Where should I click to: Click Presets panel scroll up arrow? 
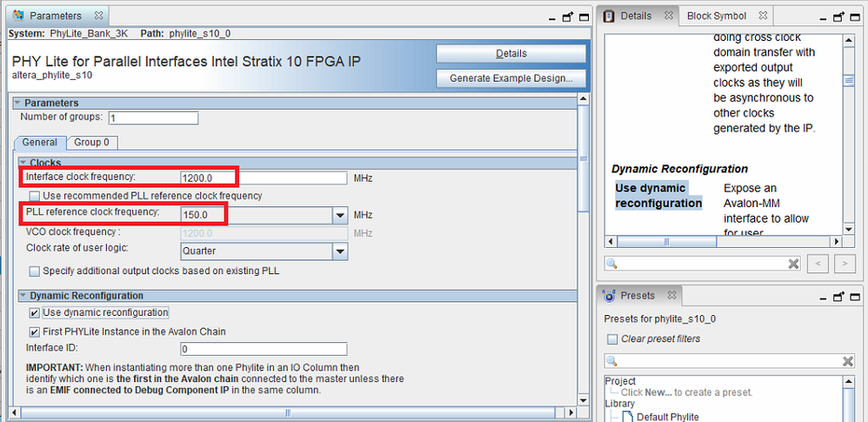coord(849,381)
